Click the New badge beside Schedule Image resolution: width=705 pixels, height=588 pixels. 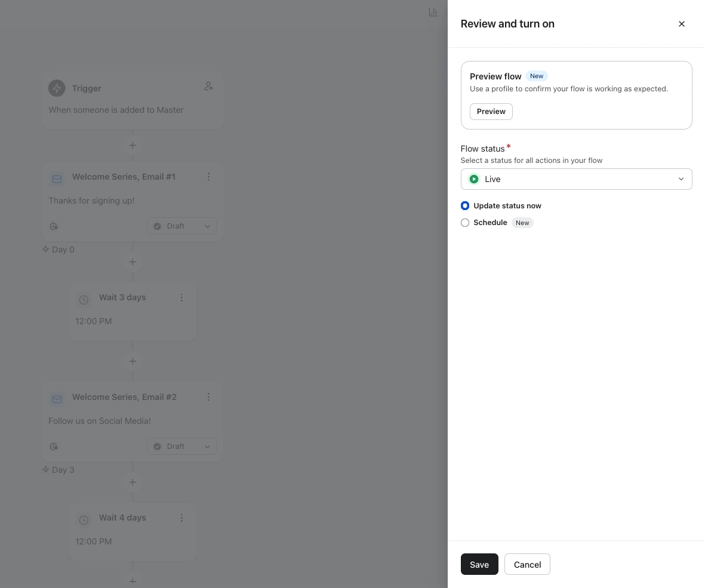click(x=522, y=223)
